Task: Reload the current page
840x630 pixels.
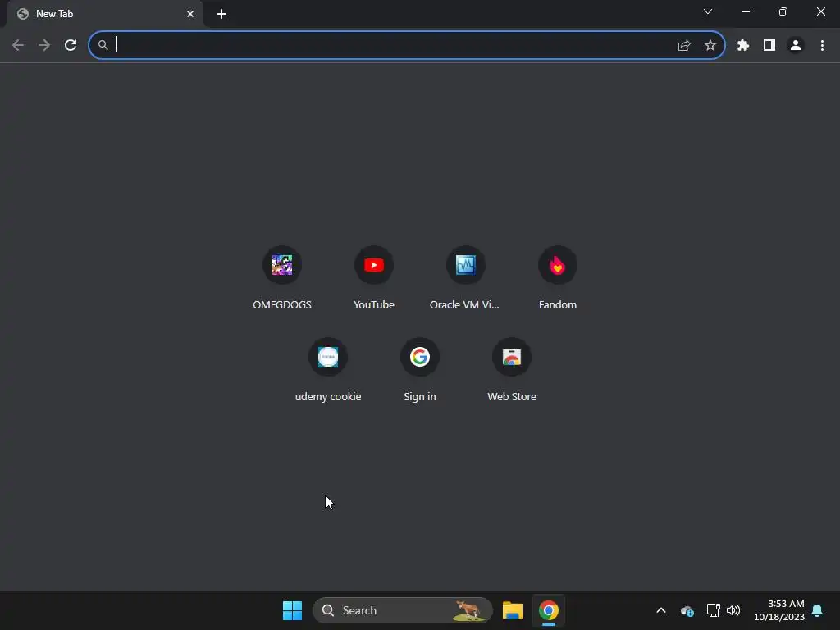Action: coord(71,45)
